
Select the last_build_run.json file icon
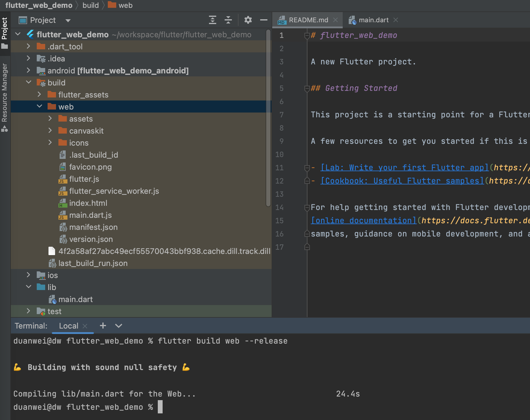pos(52,263)
